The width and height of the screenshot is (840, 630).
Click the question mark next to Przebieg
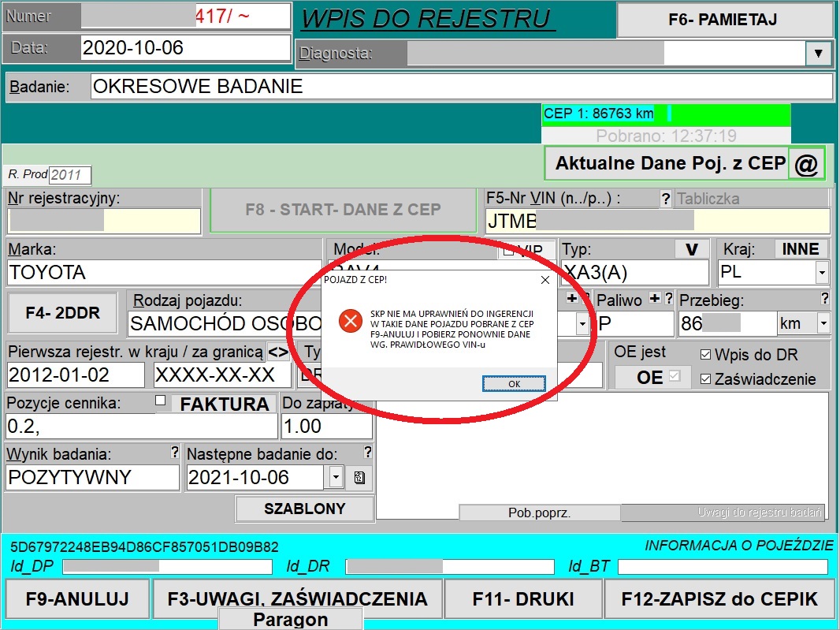(824, 299)
